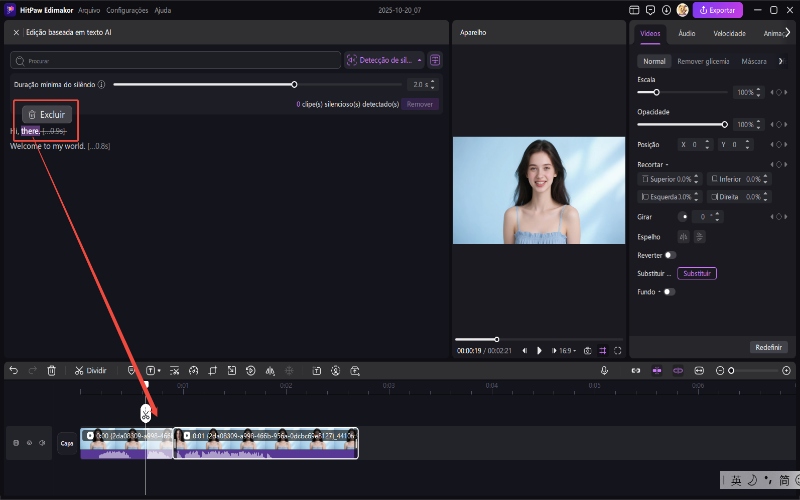Click the trash delete icon in timeline toolbar
Viewport: 800px width, 500px height.
tap(51, 370)
